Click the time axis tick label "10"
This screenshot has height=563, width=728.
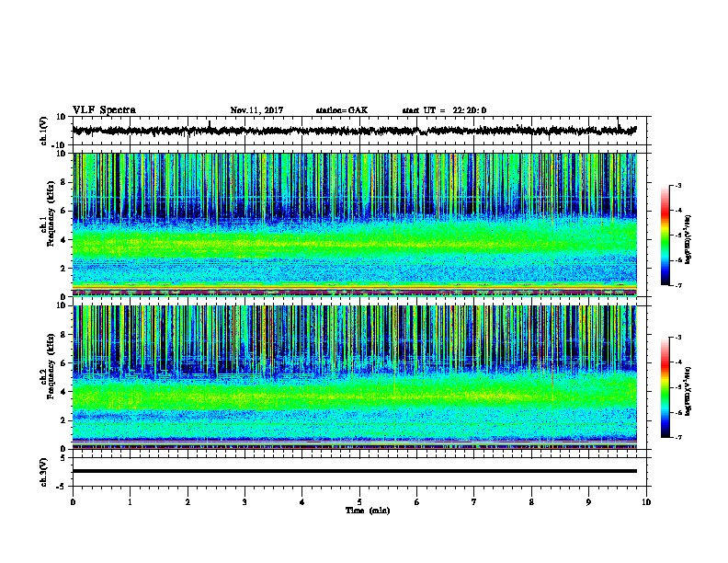coord(646,501)
